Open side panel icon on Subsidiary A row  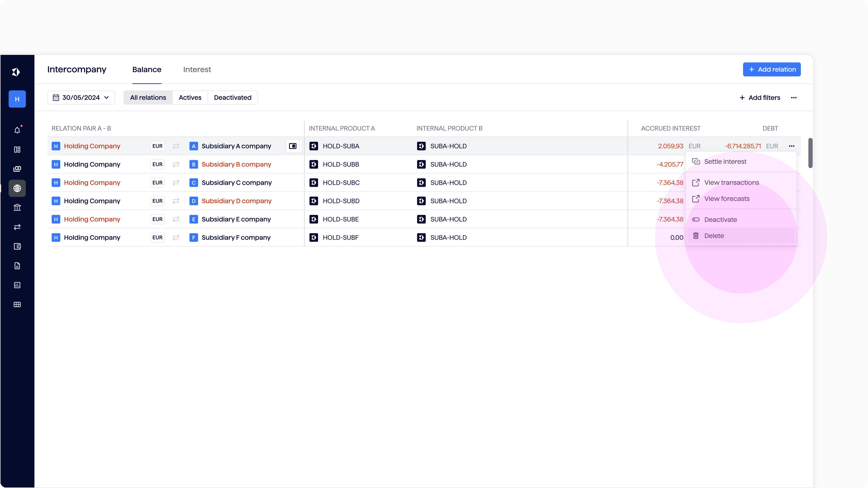click(x=293, y=146)
